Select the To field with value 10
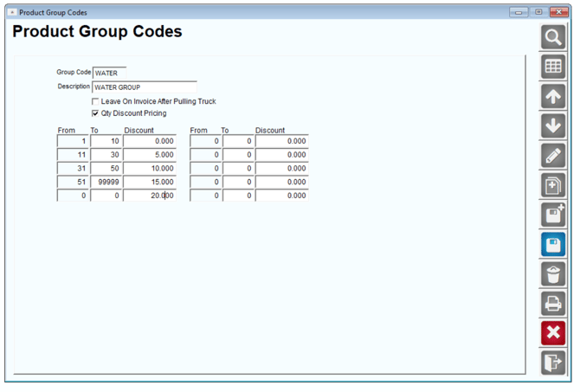 click(106, 141)
